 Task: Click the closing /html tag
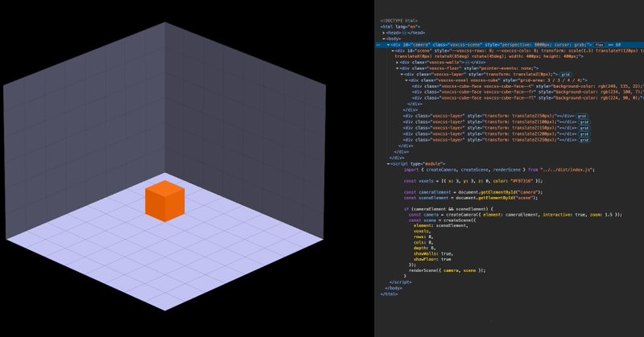pyautogui.click(x=389, y=294)
